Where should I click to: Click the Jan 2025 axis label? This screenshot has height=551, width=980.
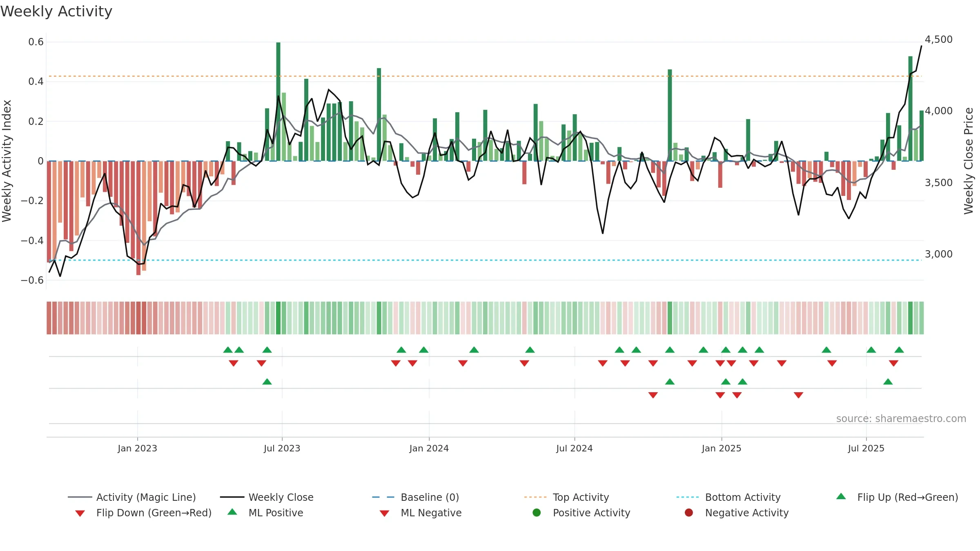(722, 448)
